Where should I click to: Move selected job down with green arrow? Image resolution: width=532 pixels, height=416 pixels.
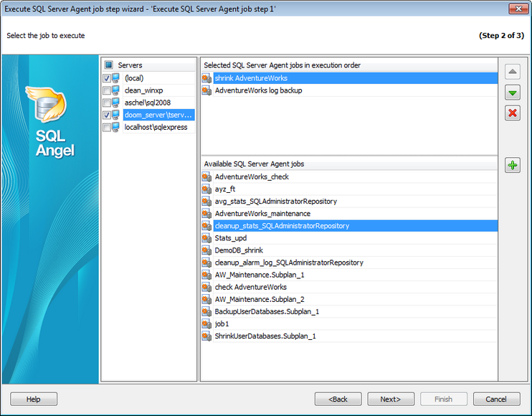[x=513, y=93]
